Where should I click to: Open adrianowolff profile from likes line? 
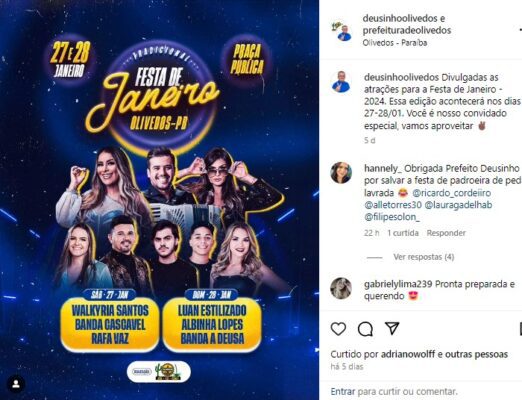click(x=408, y=354)
